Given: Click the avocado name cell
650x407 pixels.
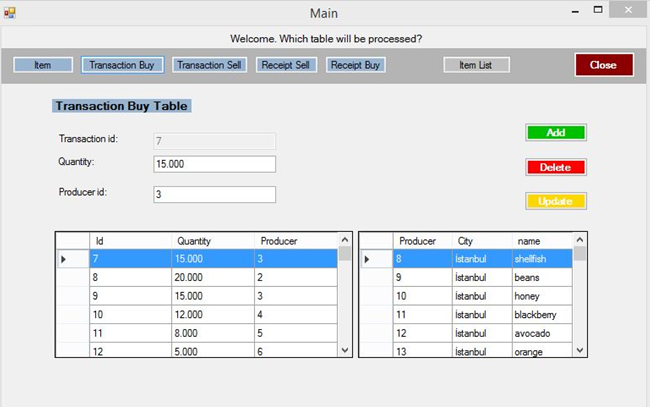Looking at the screenshot, I should point(542,333).
